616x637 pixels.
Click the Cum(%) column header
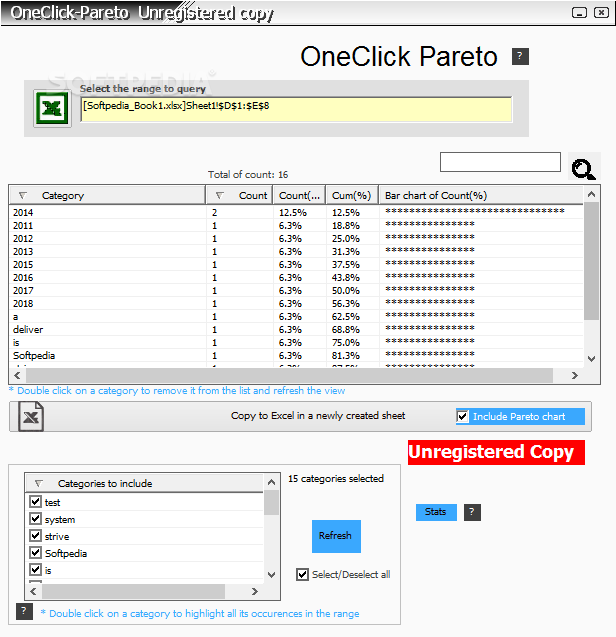click(x=352, y=195)
